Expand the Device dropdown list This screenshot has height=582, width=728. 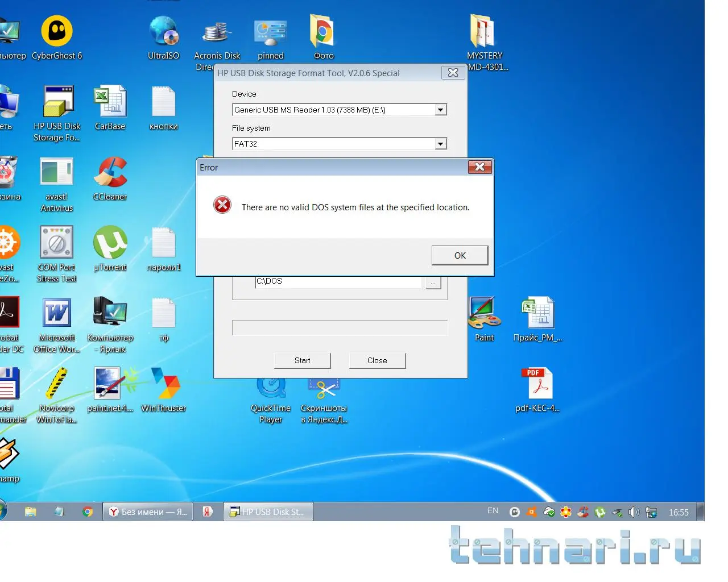(x=441, y=110)
